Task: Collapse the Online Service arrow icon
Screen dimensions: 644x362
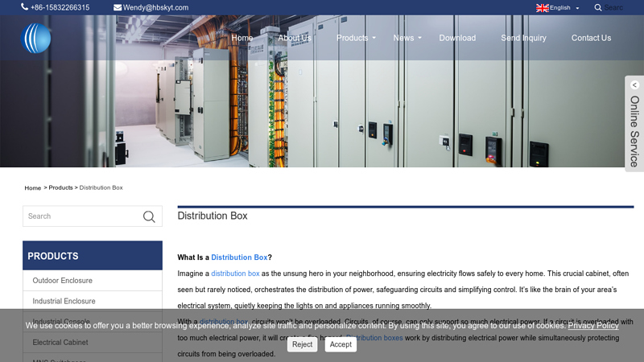Action: point(635,85)
